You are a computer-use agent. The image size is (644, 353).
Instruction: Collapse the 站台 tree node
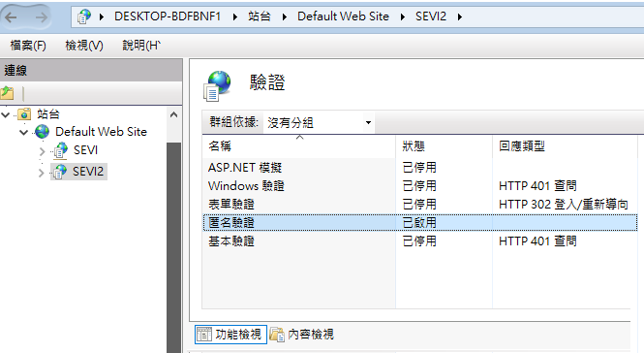6,114
